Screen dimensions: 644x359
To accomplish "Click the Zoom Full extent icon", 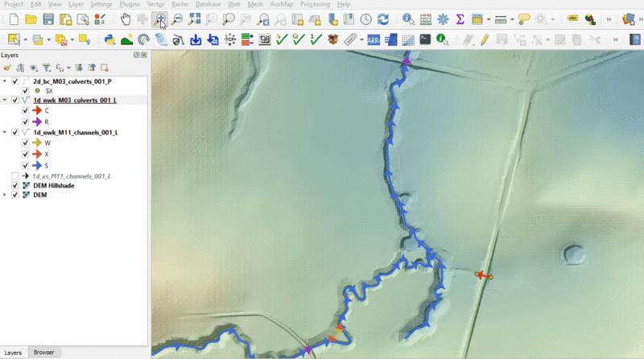I will pyautogui.click(x=193, y=19).
